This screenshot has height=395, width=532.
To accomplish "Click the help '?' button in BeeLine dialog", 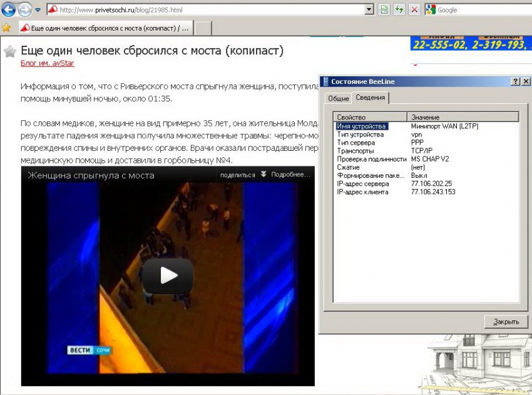I will pyautogui.click(x=515, y=81).
